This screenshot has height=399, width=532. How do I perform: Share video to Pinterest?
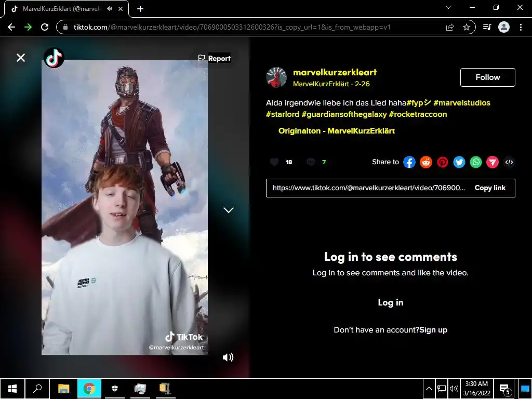coord(443,162)
